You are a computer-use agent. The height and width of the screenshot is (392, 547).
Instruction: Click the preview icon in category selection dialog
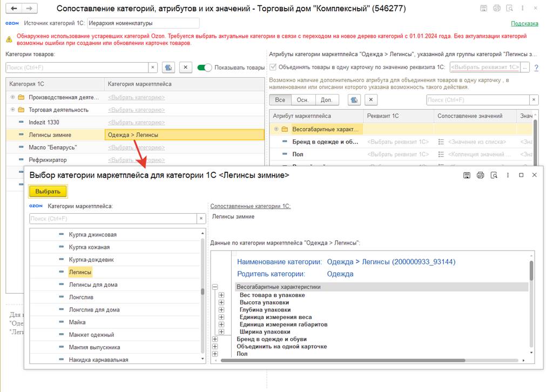pyautogui.click(x=494, y=175)
